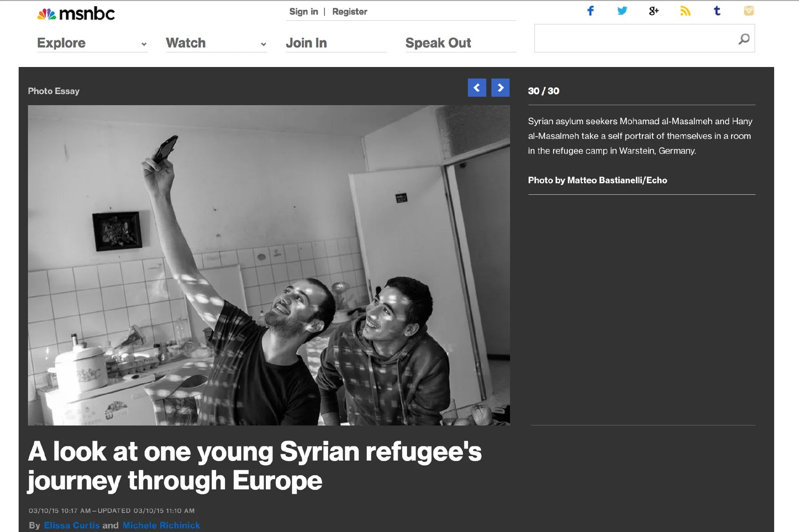Image resolution: width=799 pixels, height=532 pixels.
Task: Open the msnbc Twitter icon
Action: coord(622,11)
